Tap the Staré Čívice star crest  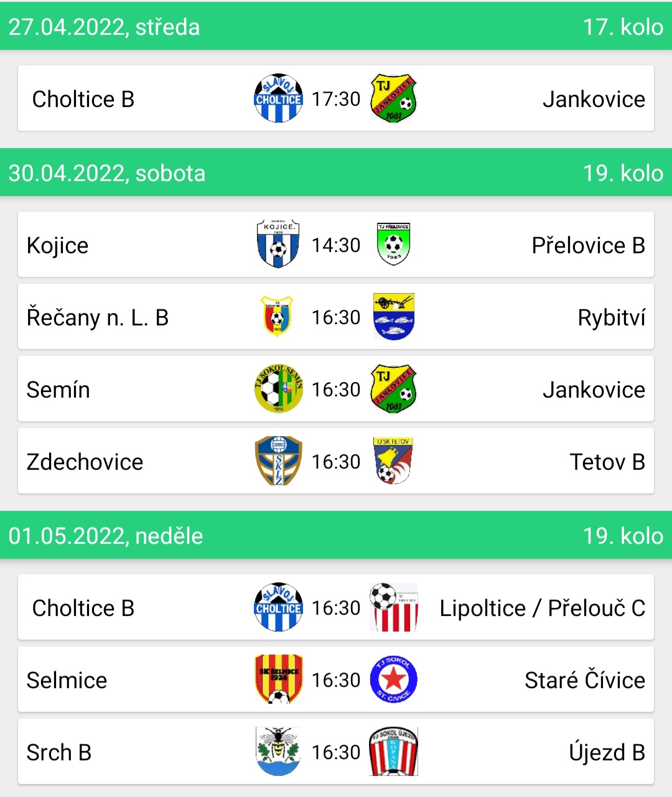pyautogui.click(x=393, y=679)
